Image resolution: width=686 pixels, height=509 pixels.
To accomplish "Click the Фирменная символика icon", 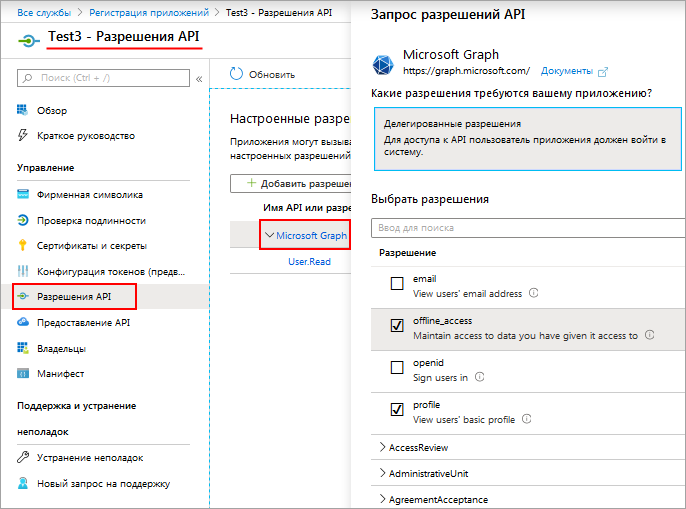I will tap(23, 195).
